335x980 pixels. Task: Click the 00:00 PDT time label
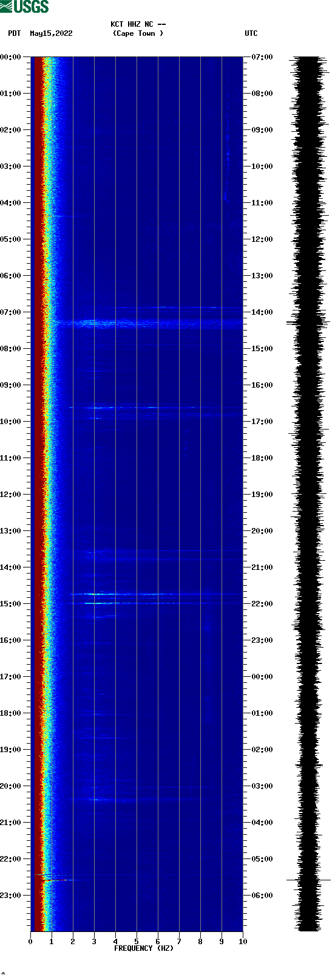pyautogui.click(x=11, y=57)
